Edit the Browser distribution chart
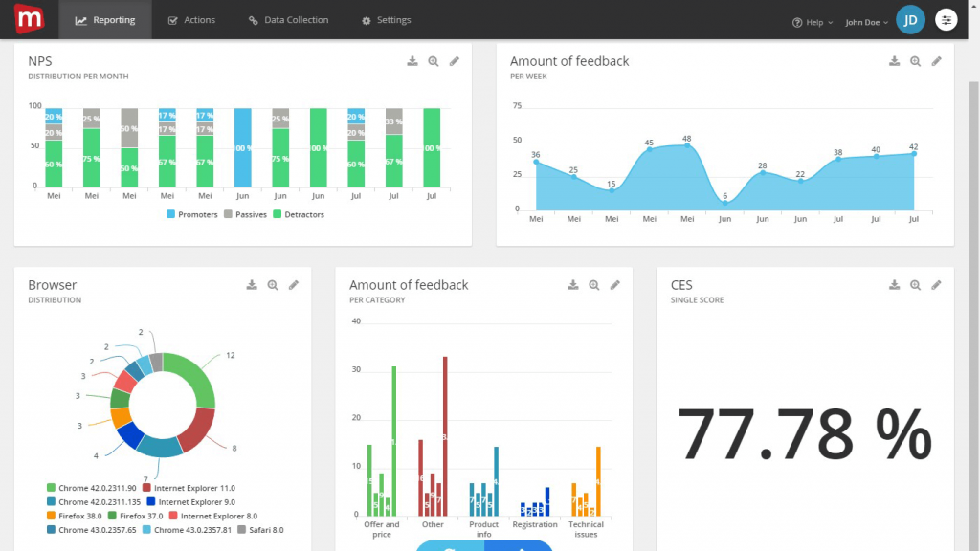This screenshot has width=980, height=551. [x=294, y=285]
